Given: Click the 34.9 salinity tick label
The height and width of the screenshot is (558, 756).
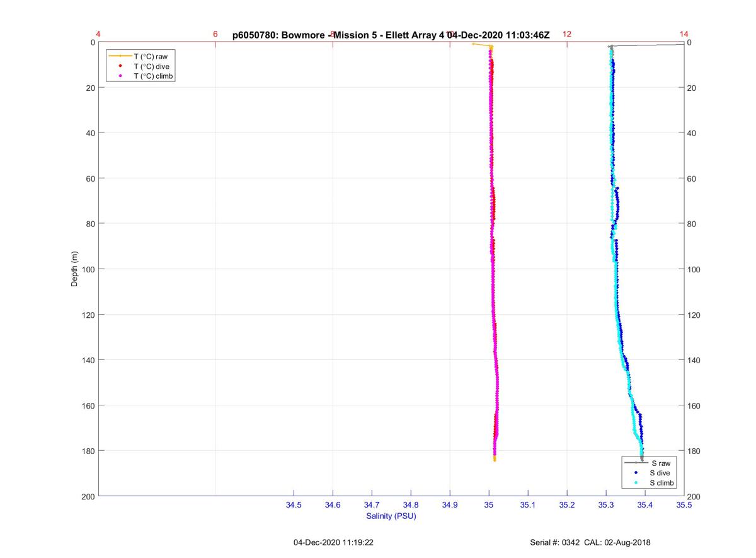Looking at the screenshot, I should tap(450, 506).
